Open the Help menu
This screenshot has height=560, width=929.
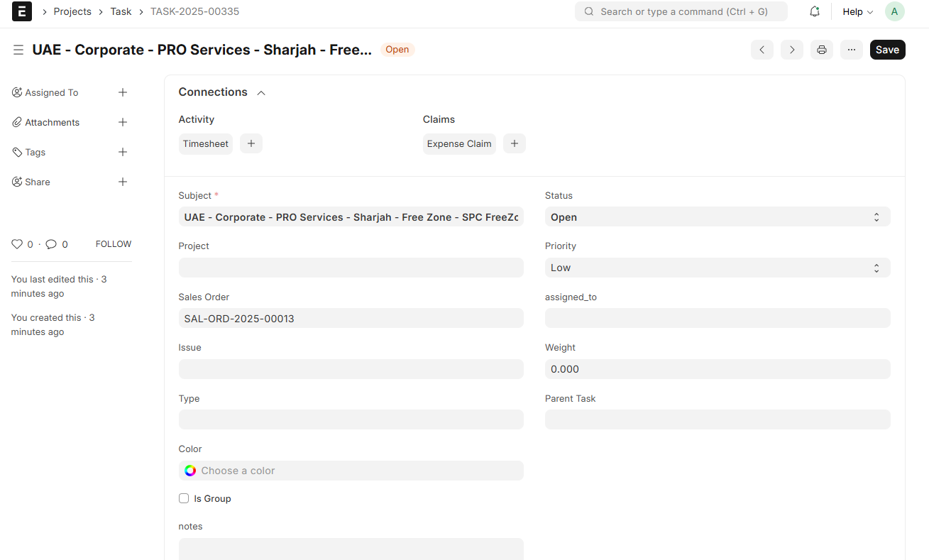point(857,12)
